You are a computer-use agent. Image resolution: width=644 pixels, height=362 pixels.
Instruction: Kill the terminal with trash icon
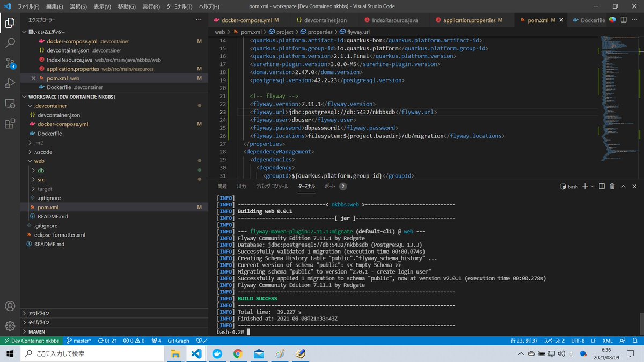click(612, 186)
